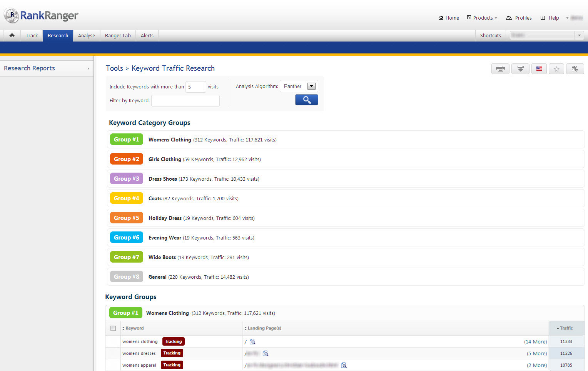Click the (14 More) landing pages link
588x371 pixels.
point(535,342)
